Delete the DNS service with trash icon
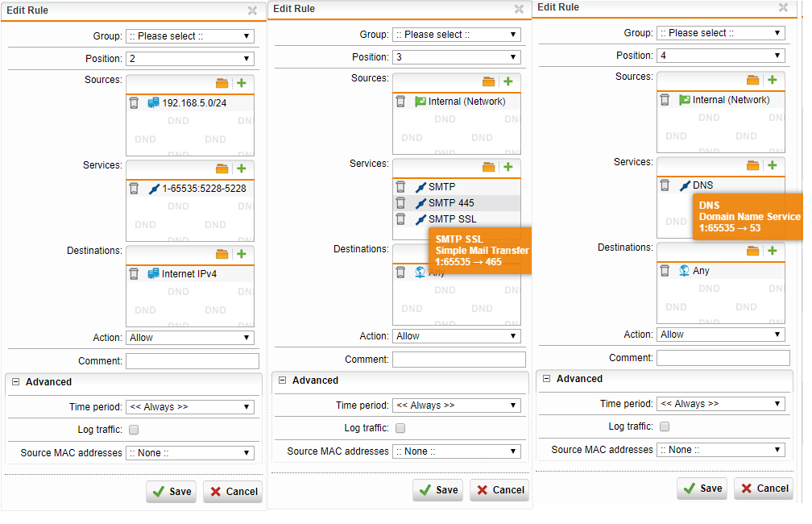This screenshot has width=812, height=524. (665, 185)
